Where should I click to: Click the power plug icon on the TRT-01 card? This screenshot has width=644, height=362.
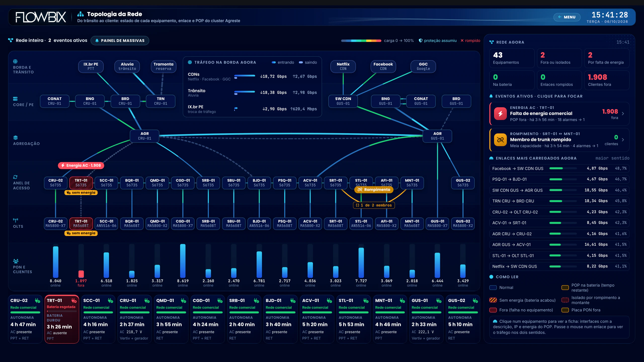(74, 301)
